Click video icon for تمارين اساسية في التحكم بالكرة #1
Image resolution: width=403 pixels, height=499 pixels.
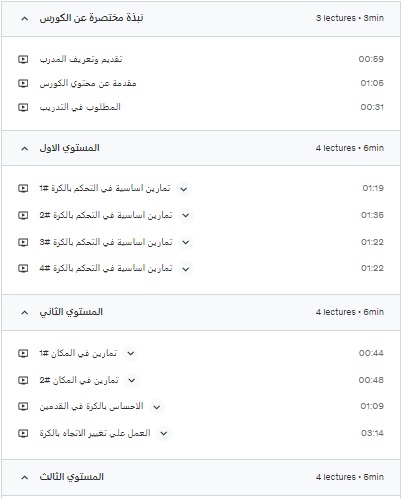click(23, 188)
